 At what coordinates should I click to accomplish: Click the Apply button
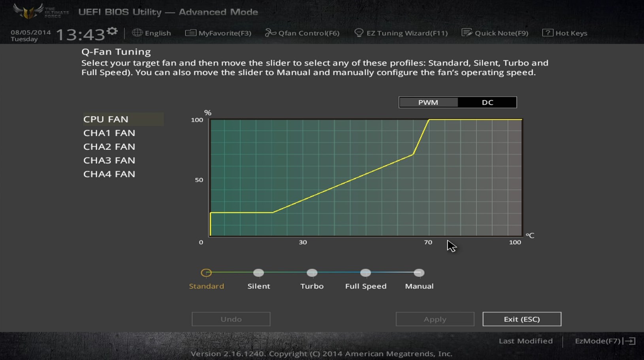tap(435, 319)
